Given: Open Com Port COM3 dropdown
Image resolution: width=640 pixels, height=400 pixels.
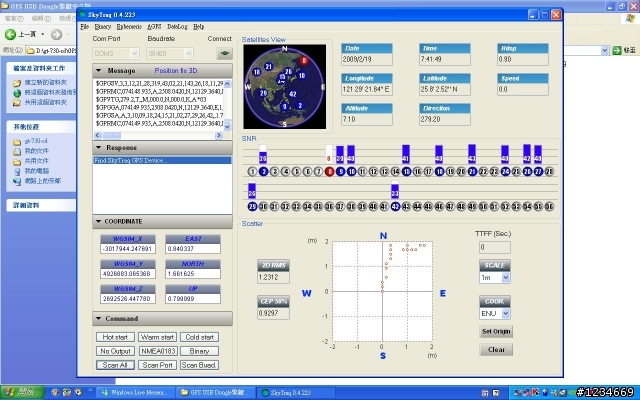Looking at the screenshot, I should pyautogui.click(x=135, y=53).
